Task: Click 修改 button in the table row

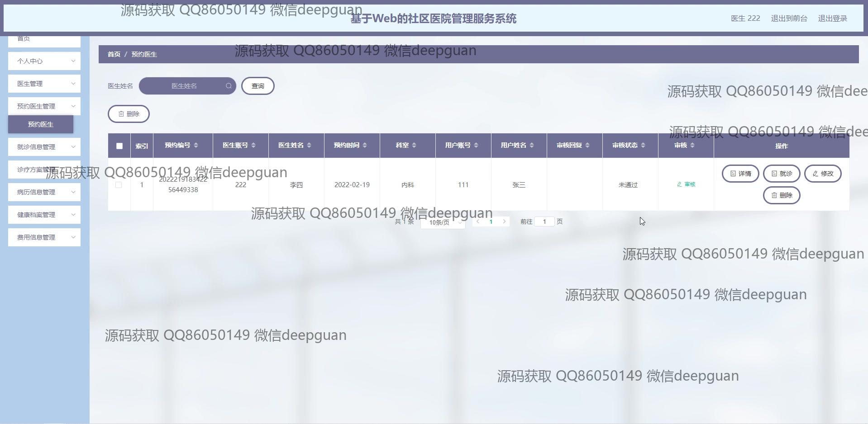Action: tap(823, 174)
